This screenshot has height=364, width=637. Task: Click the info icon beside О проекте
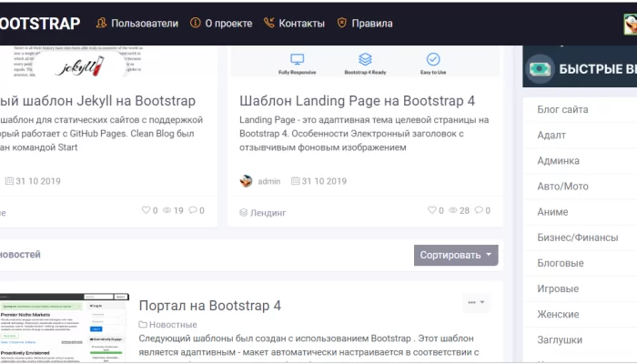195,23
